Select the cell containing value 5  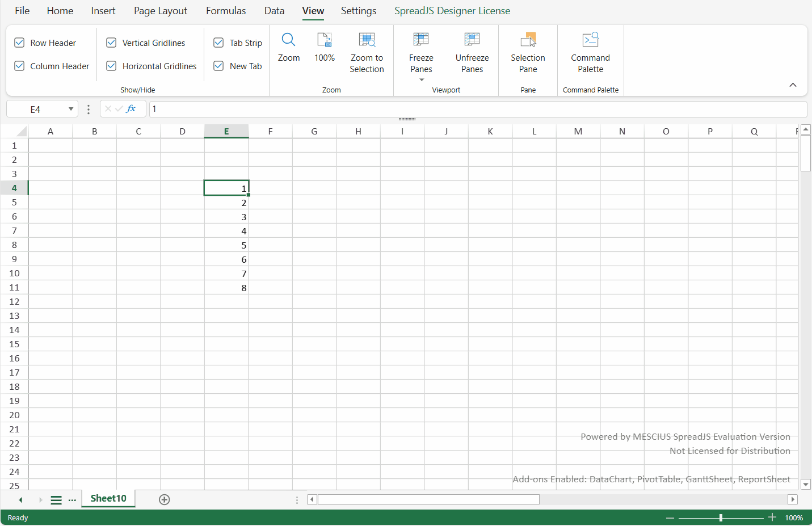[226, 245]
